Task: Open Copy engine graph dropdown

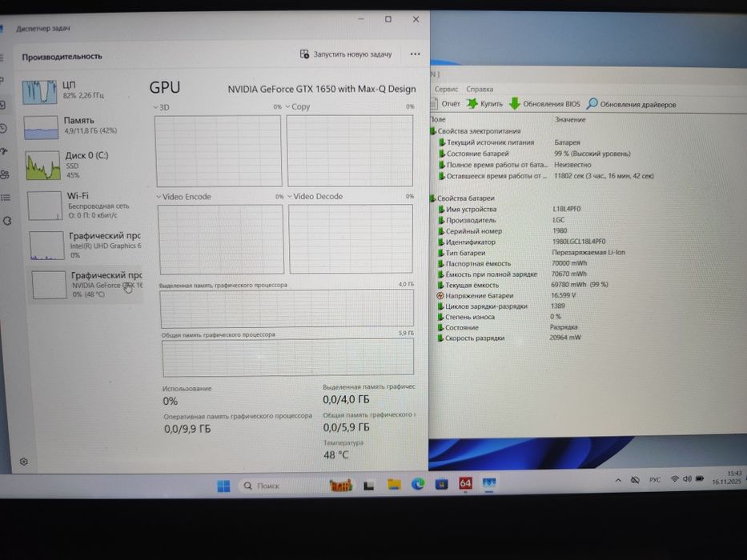Action: coord(298,106)
